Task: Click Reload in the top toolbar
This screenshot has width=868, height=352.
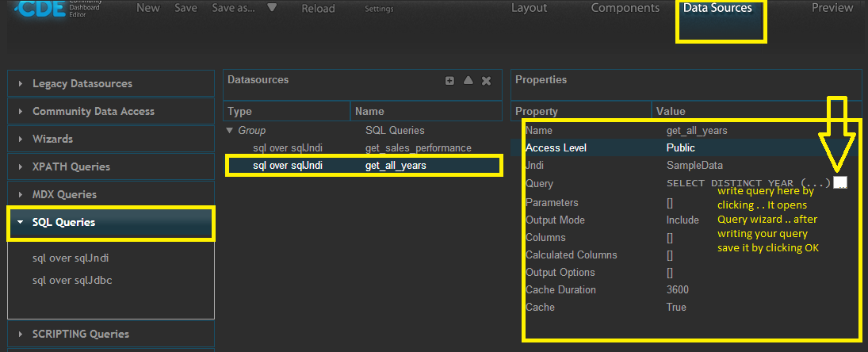Action: tap(318, 9)
